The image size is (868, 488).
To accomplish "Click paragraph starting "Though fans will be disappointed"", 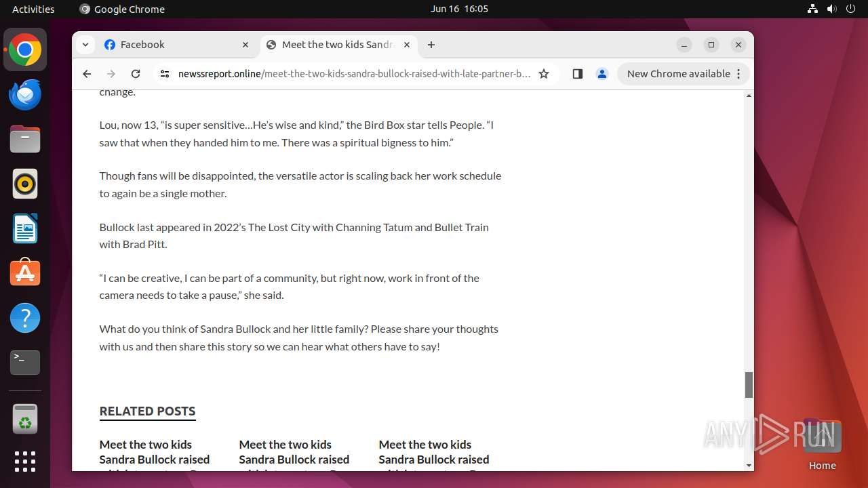I will tap(300, 184).
